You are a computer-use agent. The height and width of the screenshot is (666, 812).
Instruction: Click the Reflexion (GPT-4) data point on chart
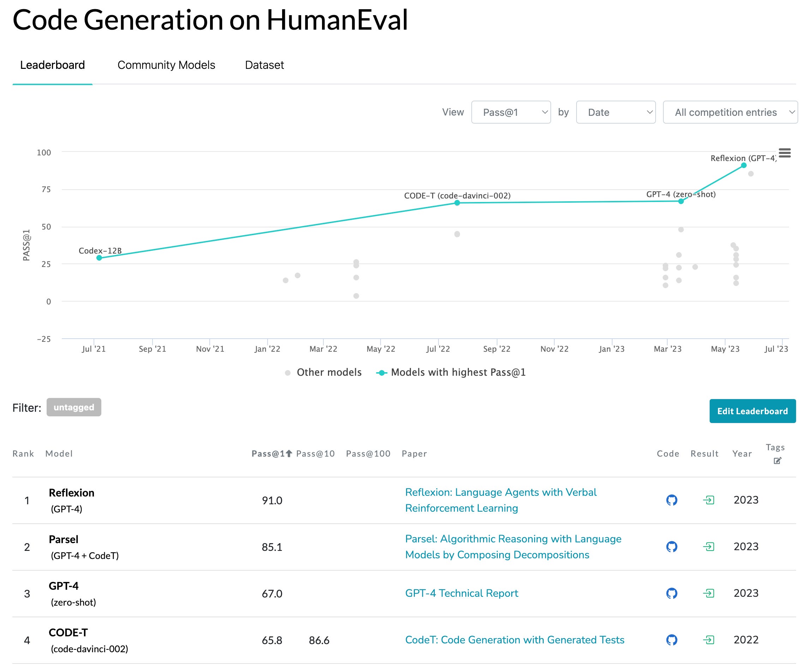point(744,165)
